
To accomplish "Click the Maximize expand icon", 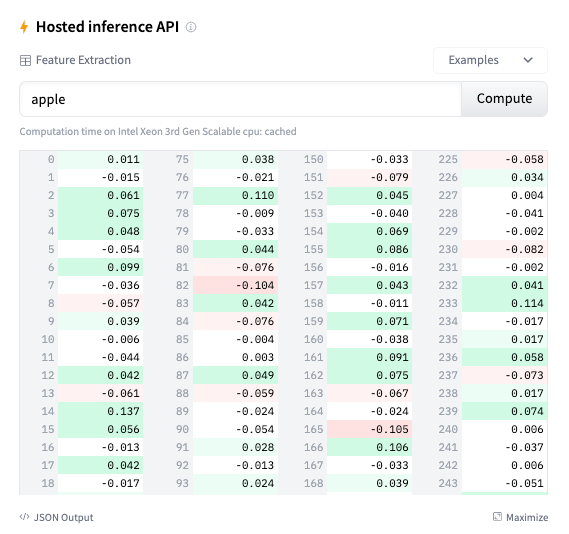I will pos(497,517).
